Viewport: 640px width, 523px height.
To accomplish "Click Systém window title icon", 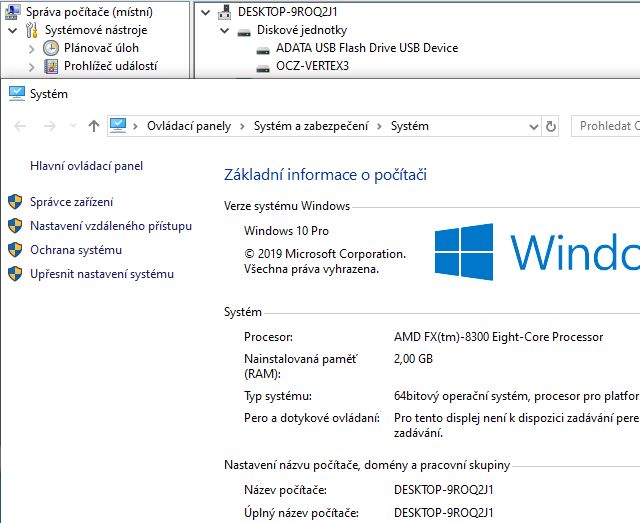I will tap(17, 93).
